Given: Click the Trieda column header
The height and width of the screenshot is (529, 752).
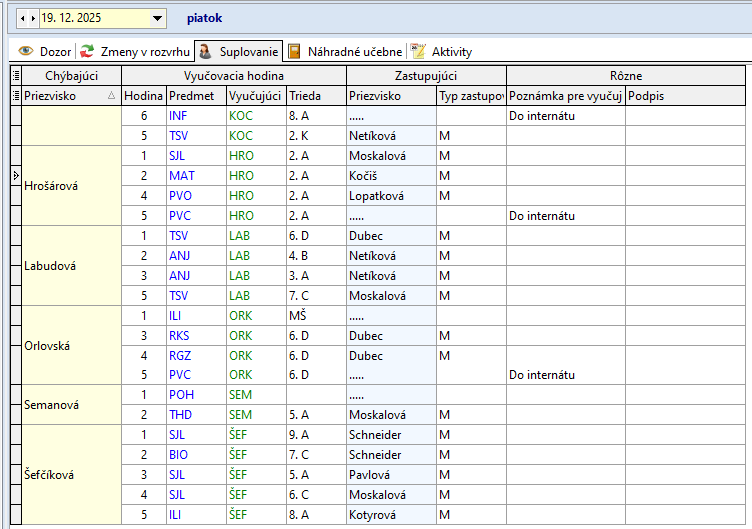Looking at the screenshot, I should tap(306, 96).
